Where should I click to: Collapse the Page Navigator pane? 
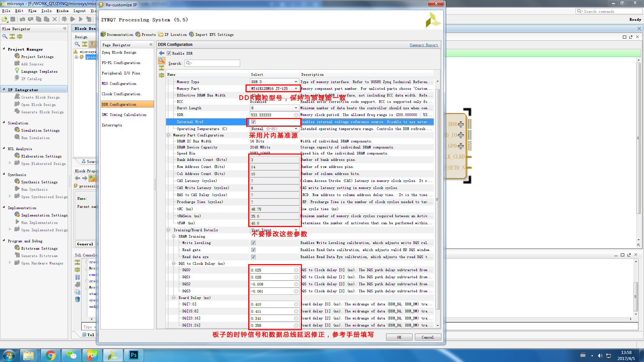point(151,45)
